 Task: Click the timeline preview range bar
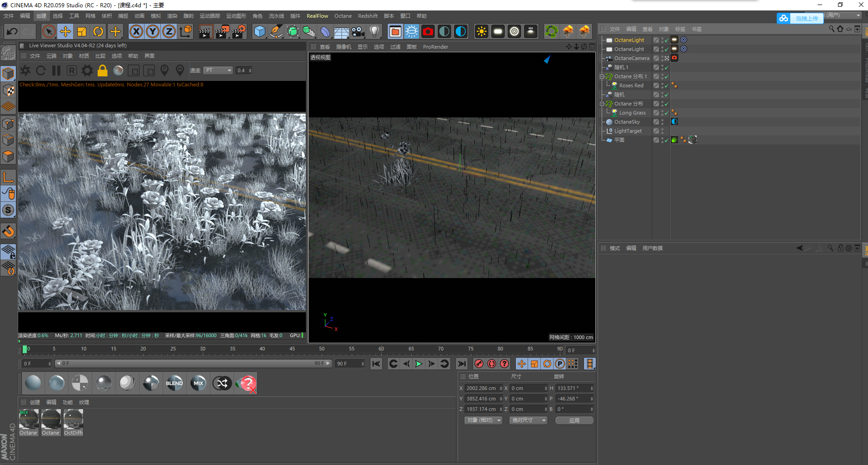pyautogui.click(x=193, y=364)
